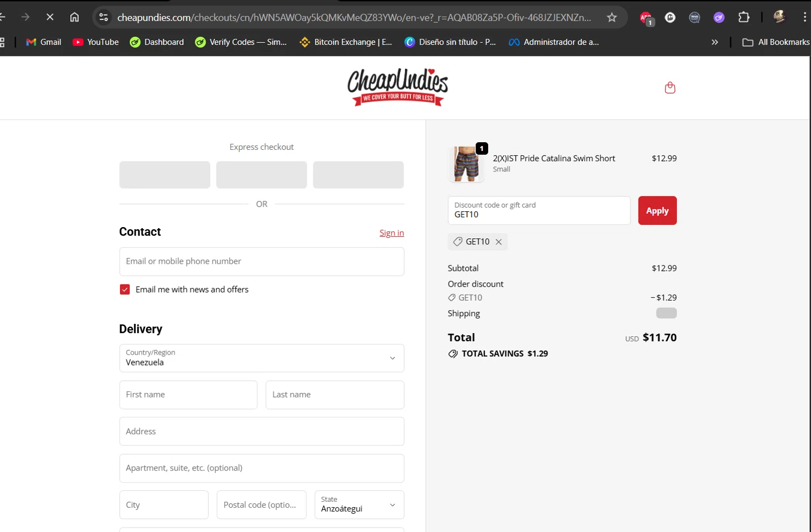Open site information icon in address bar
Screen dimensions: 811x532
pyautogui.click(x=104, y=17)
